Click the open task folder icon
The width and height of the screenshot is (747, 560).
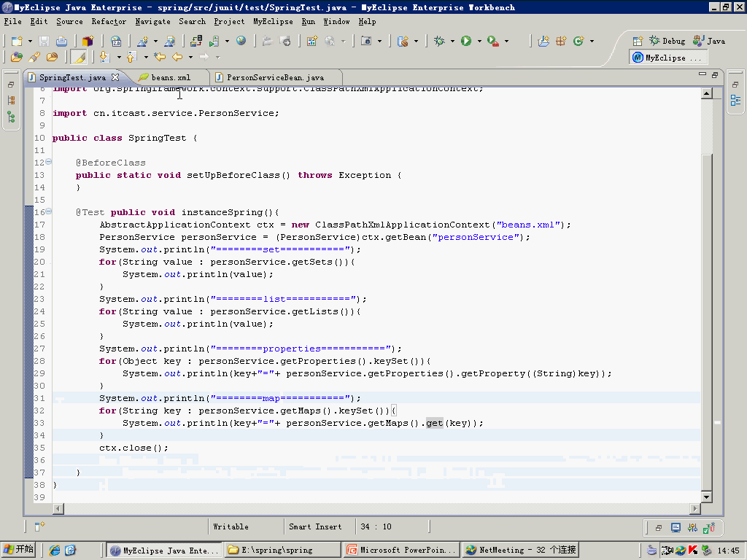tap(52, 57)
